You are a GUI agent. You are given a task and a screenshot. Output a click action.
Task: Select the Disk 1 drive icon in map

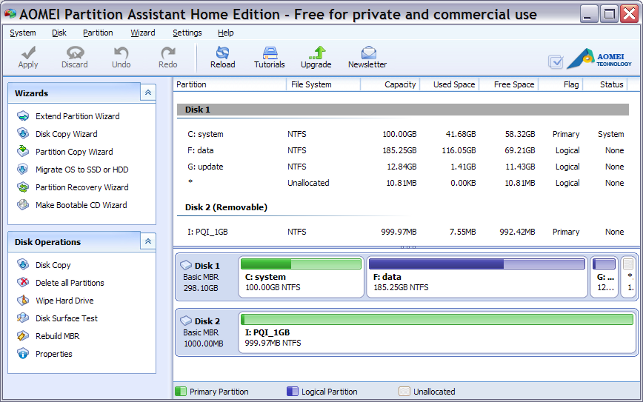186,265
